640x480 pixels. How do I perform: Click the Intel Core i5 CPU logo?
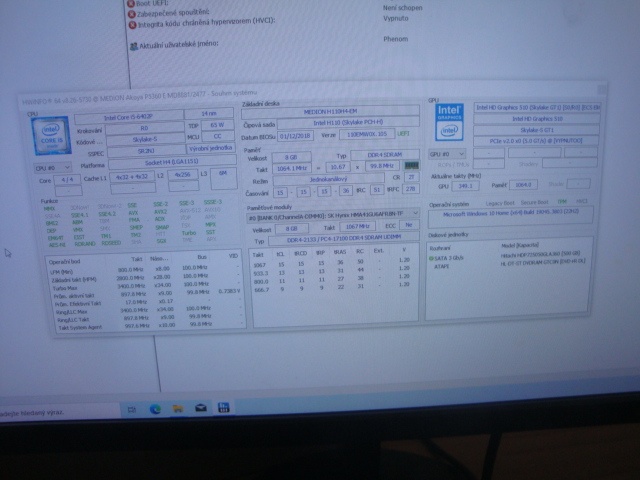coord(51,136)
